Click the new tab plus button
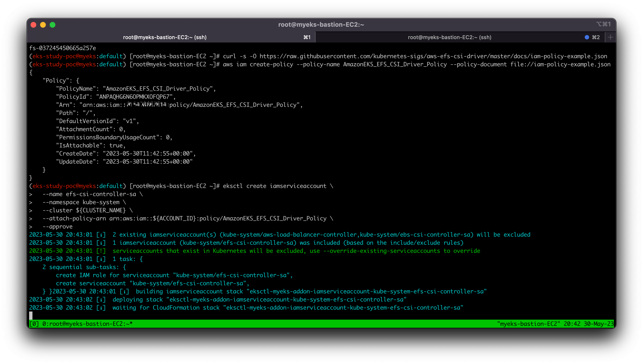This screenshot has width=643, height=364. tap(610, 37)
